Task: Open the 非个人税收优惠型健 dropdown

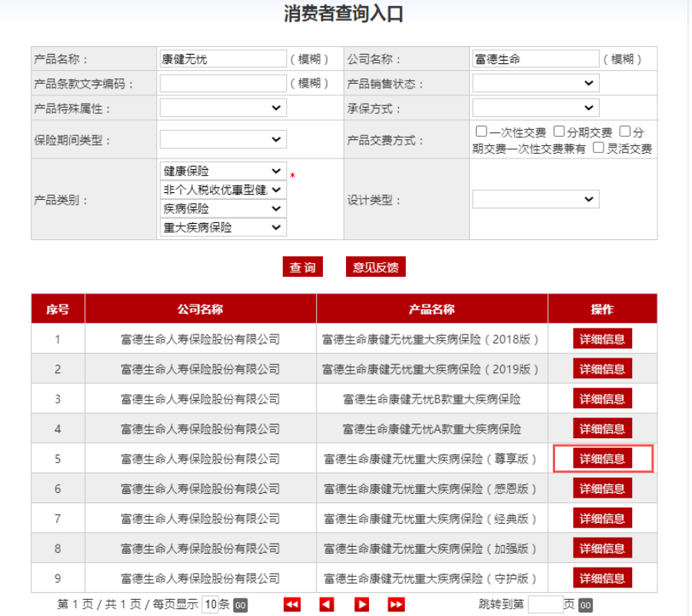Action: tap(223, 190)
